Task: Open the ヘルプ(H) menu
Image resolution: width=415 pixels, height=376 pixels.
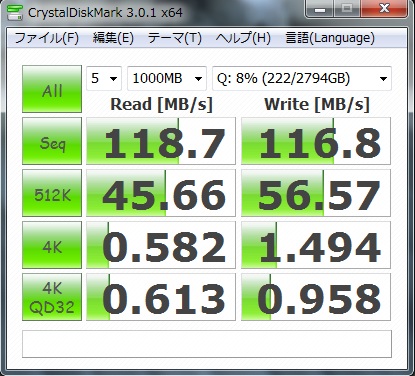Action: (243, 38)
